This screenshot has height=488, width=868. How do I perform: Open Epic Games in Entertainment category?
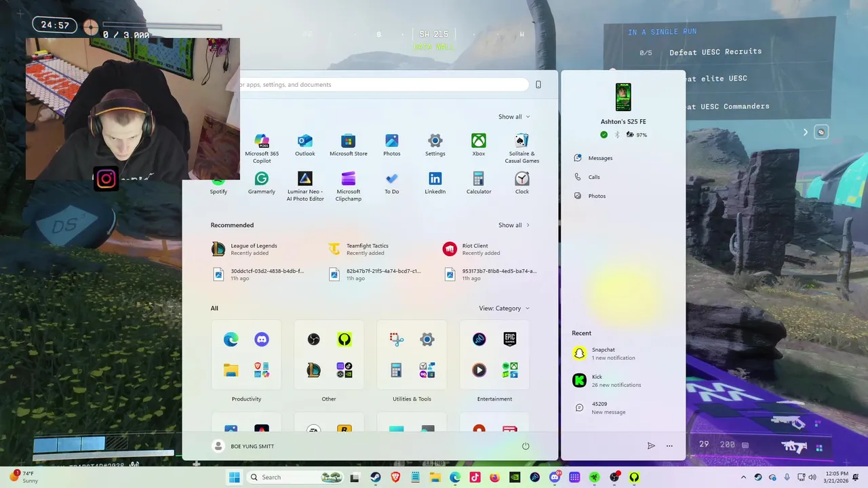point(510,340)
